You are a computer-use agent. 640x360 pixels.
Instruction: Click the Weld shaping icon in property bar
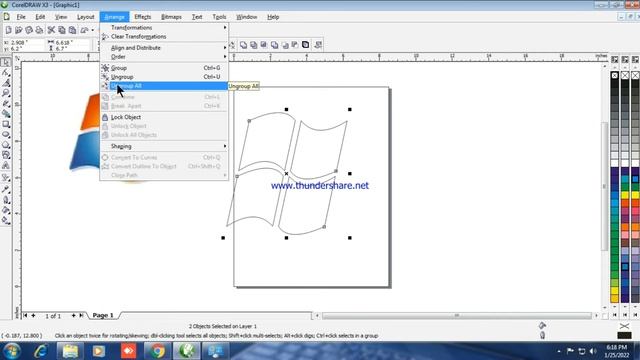(x=243, y=45)
